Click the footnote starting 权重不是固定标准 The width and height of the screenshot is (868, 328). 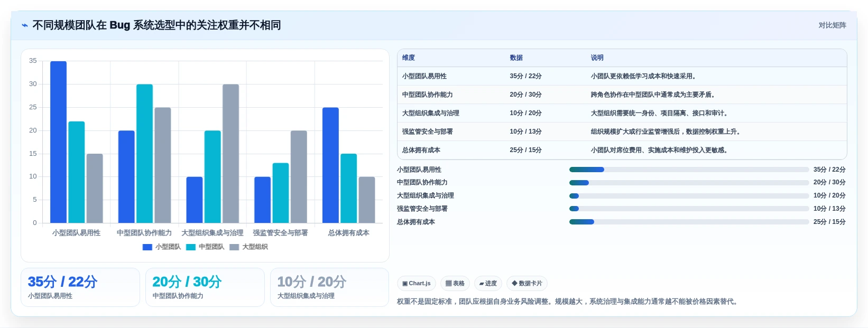[567, 302]
